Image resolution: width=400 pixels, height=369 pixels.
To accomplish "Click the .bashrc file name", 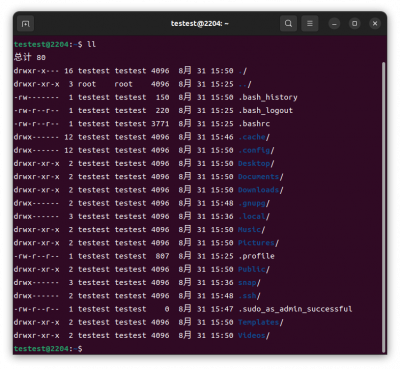I will click(254, 124).
